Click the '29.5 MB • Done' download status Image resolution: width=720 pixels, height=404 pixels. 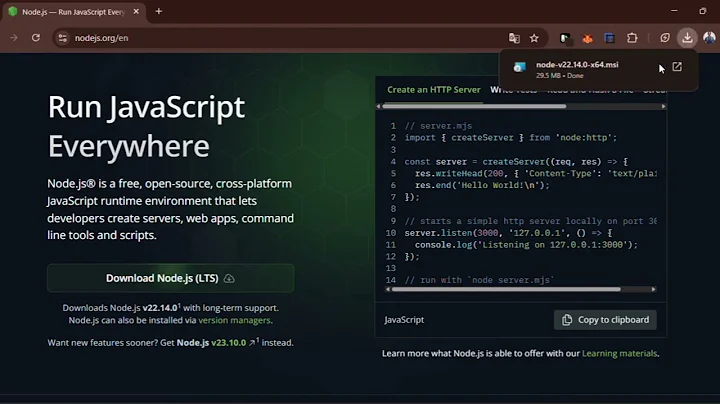pyautogui.click(x=559, y=76)
